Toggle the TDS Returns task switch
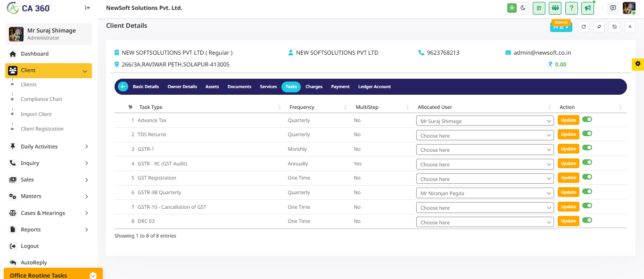Screen dimensions: 644x279 (x=587, y=133)
